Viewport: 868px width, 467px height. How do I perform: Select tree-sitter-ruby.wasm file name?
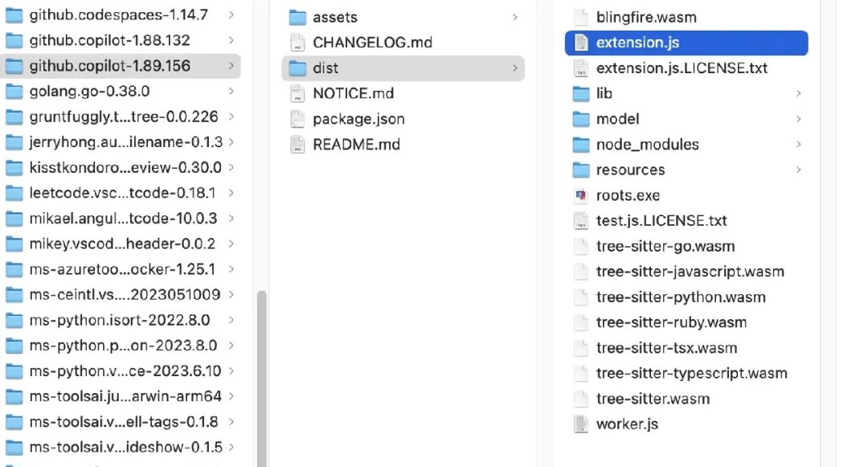tap(671, 322)
